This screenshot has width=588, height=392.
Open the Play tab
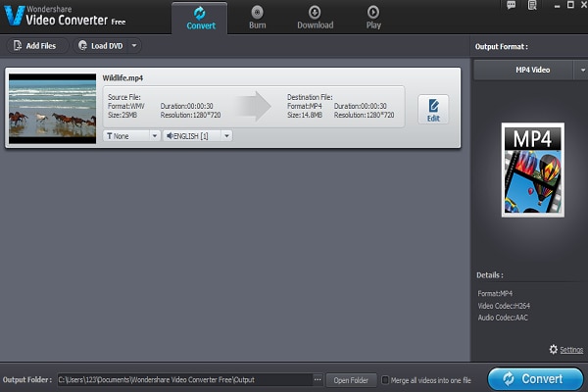click(373, 18)
